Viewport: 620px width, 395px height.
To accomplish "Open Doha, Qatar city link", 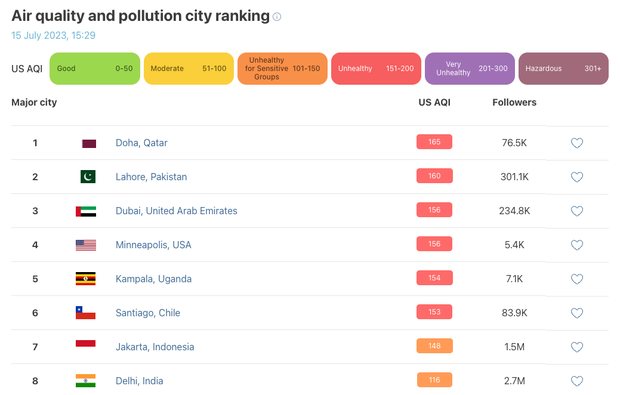I will click(x=141, y=143).
